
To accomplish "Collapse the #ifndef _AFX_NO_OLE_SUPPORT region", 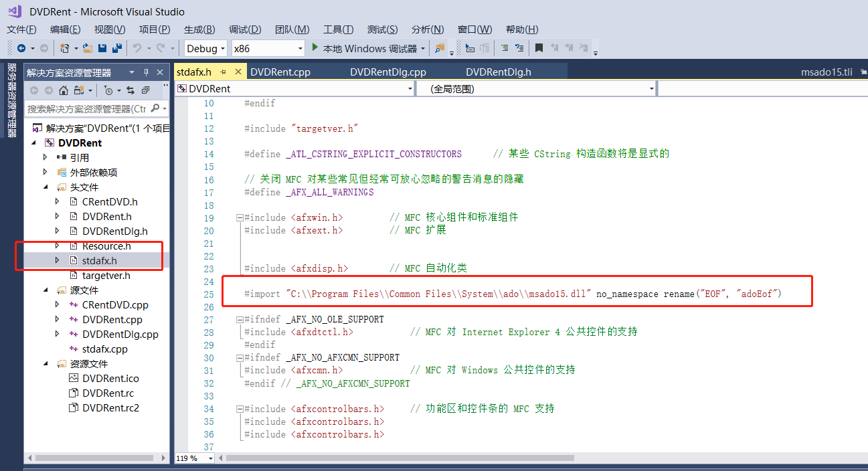I will (x=240, y=319).
